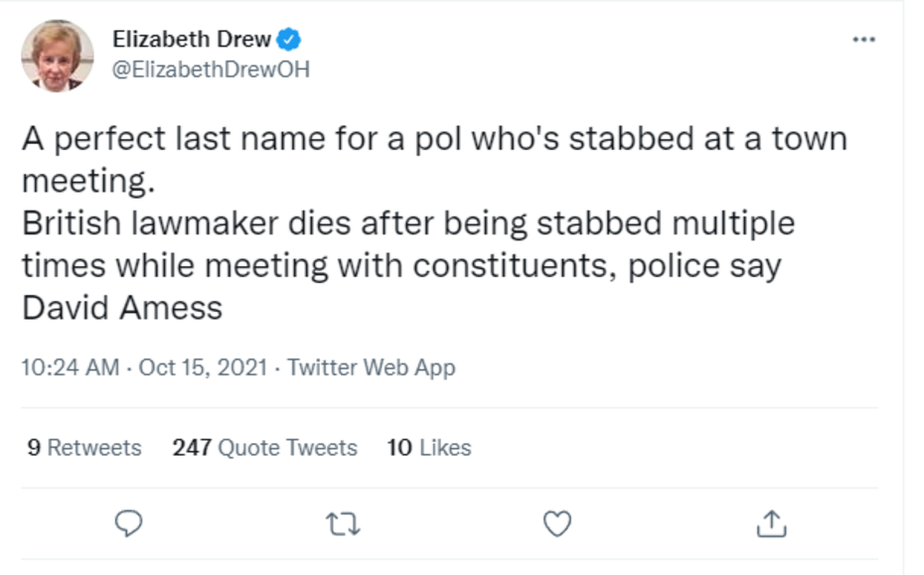Retweet using the arrows icon
The width and height of the screenshot is (924, 575).
tap(342, 522)
